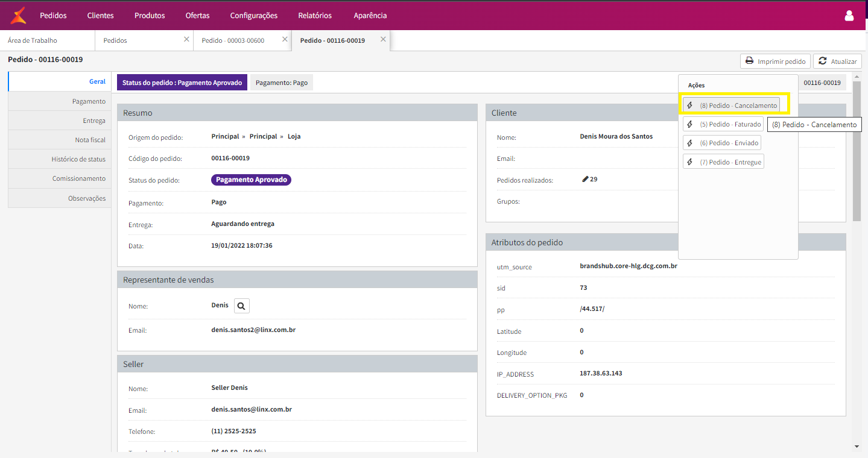Click customer name Denis Moura dos Santos
868x458 pixels.
point(616,136)
